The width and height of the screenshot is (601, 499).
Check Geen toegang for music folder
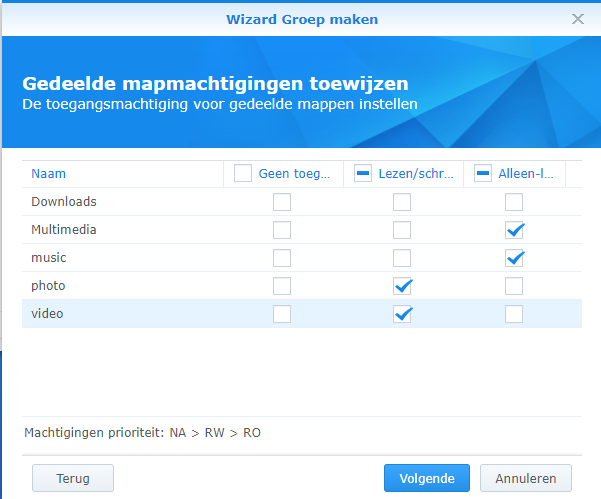click(282, 258)
